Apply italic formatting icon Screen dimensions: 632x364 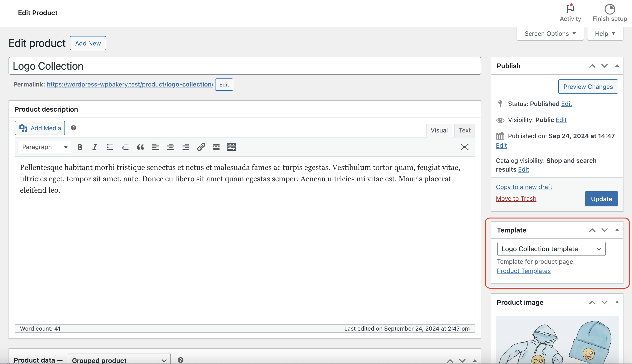[x=95, y=147]
